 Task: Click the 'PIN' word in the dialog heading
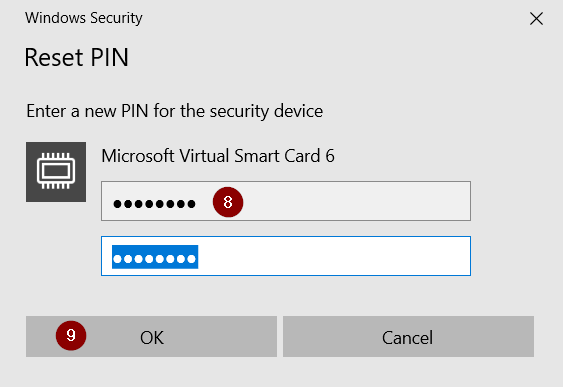pyautogui.click(x=109, y=57)
